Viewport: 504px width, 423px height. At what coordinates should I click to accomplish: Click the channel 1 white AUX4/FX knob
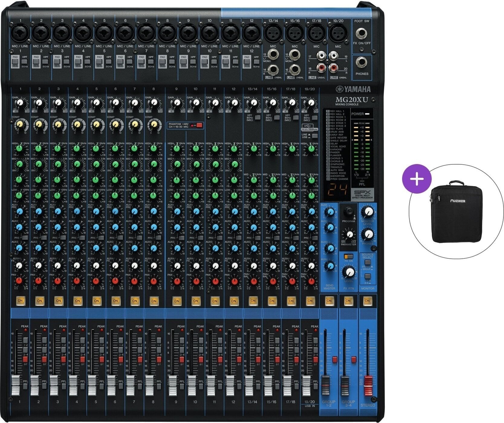[x=19, y=266]
